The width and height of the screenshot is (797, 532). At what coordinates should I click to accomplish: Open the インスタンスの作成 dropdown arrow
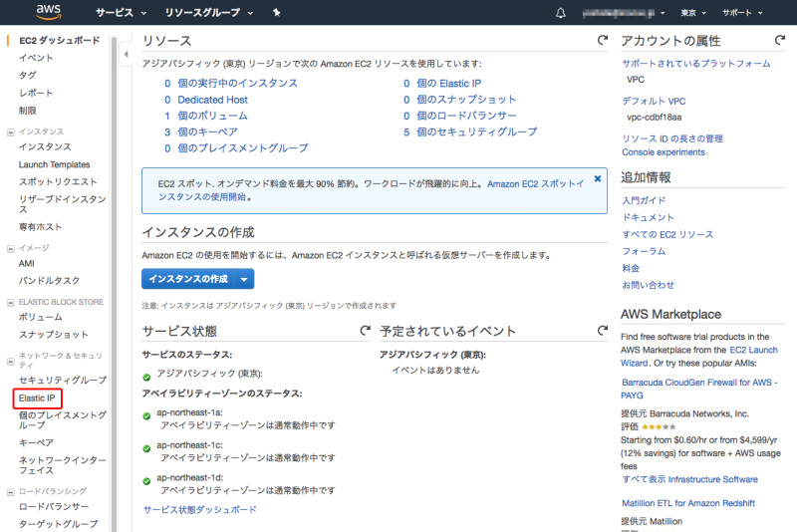pyautogui.click(x=244, y=279)
